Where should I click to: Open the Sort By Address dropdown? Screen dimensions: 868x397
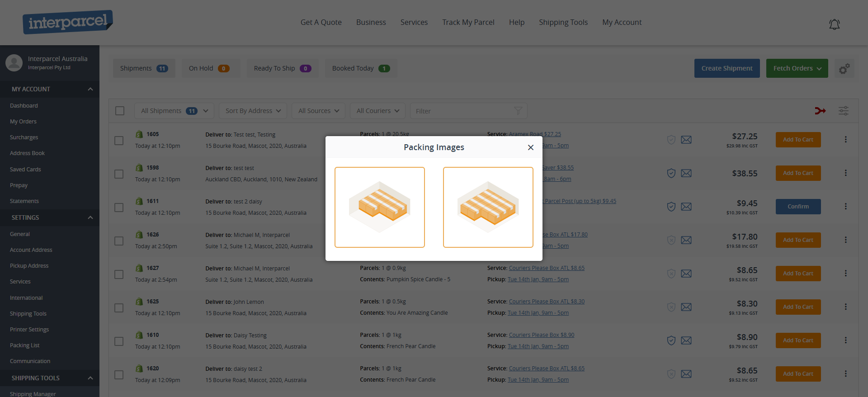click(253, 111)
